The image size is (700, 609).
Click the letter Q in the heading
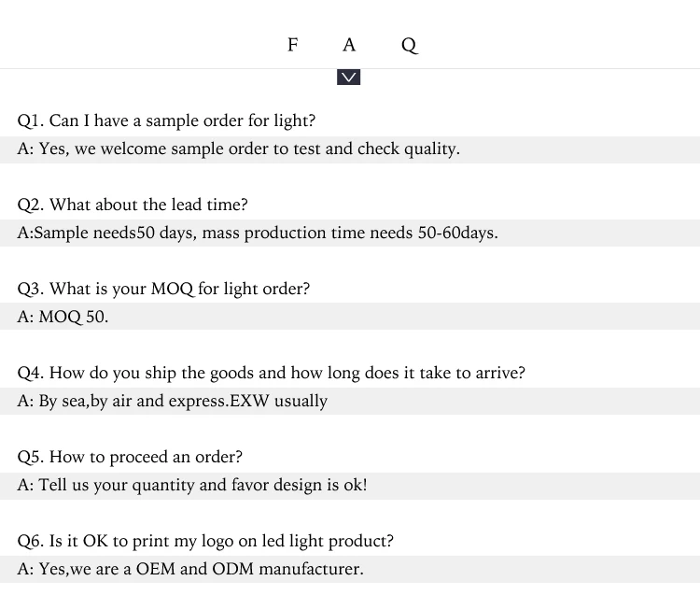tap(409, 45)
